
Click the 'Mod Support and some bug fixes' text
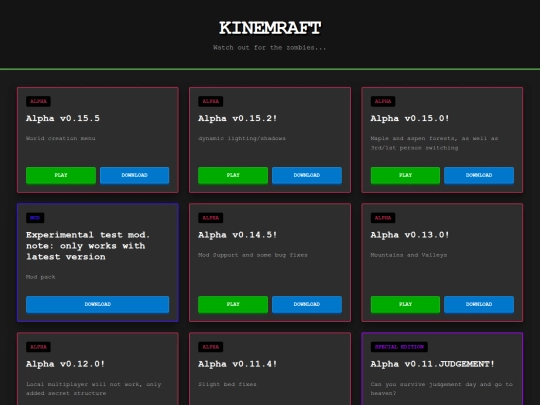[x=253, y=255]
